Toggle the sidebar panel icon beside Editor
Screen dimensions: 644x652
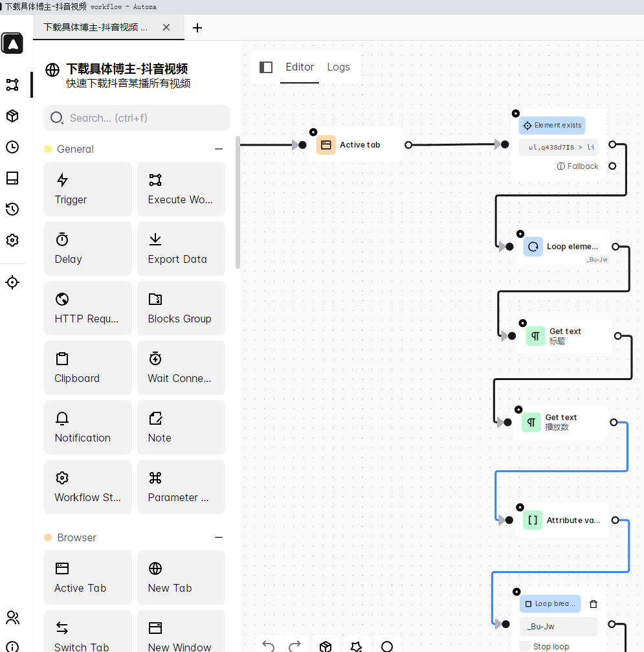(266, 67)
